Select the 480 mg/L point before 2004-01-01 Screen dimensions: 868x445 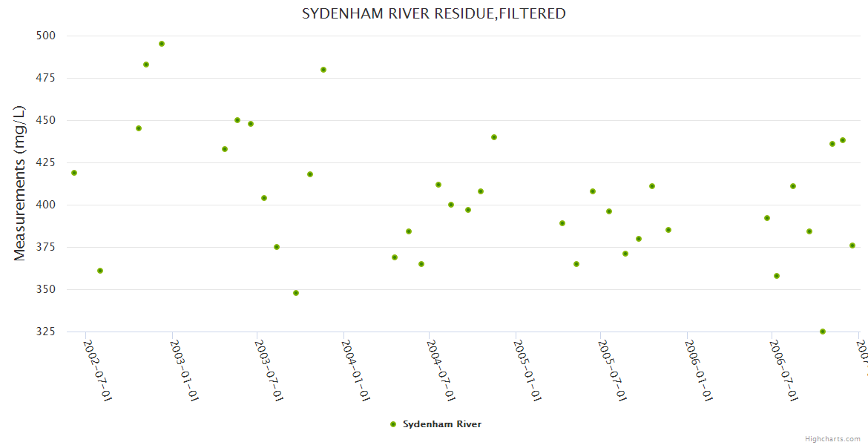coord(323,70)
